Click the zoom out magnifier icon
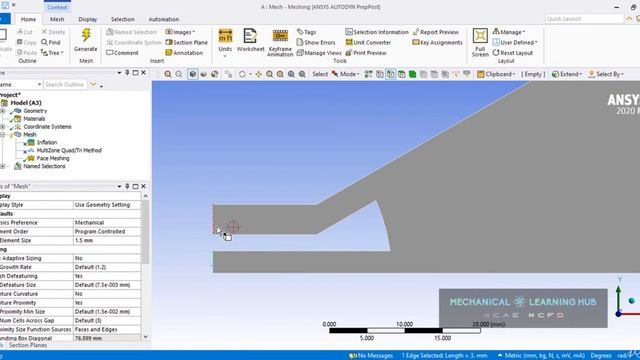 point(179,74)
